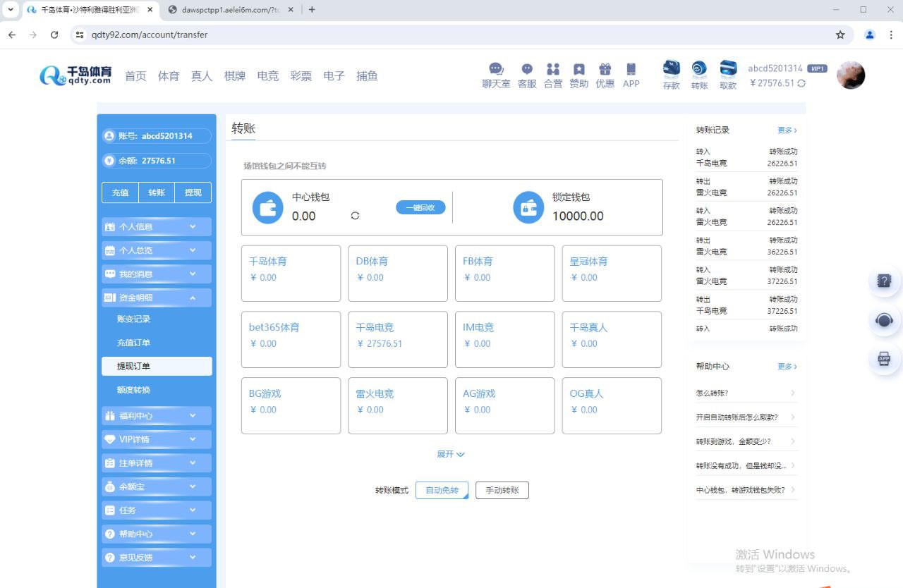Screen dimensions: 903x588
Task: Click the user avatar picture
Action: (x=851, y=75)
